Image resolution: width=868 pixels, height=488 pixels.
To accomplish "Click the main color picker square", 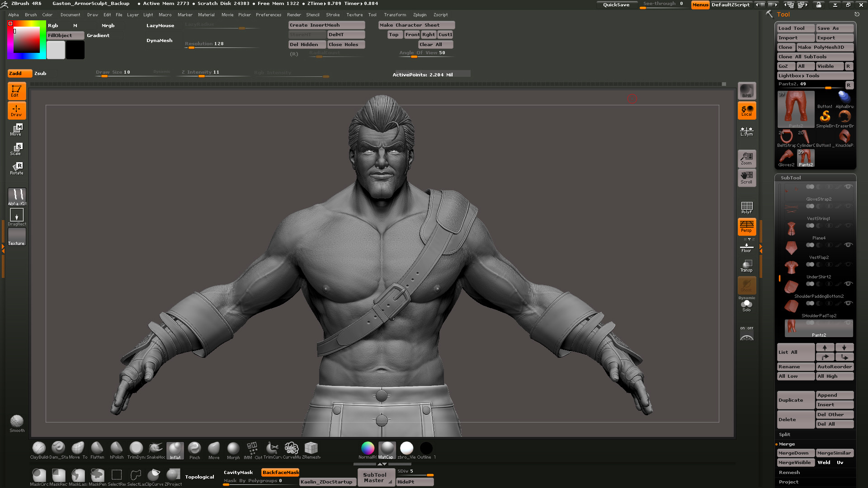I will click(26, 41).
